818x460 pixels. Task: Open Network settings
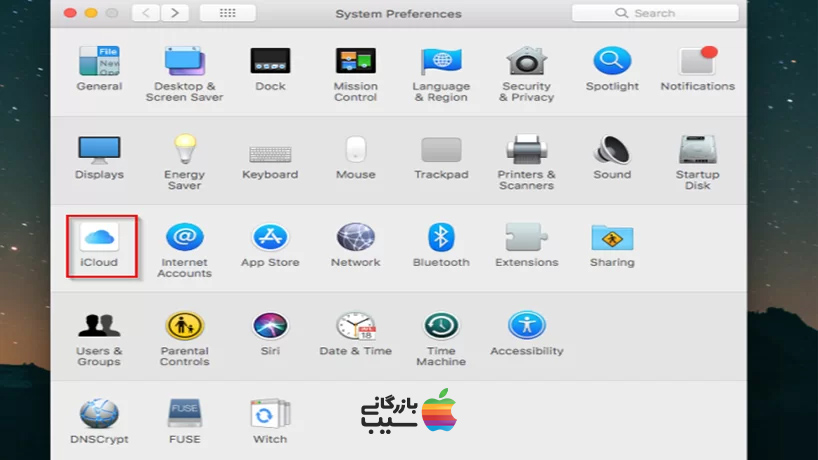click(x=356, y=245)
